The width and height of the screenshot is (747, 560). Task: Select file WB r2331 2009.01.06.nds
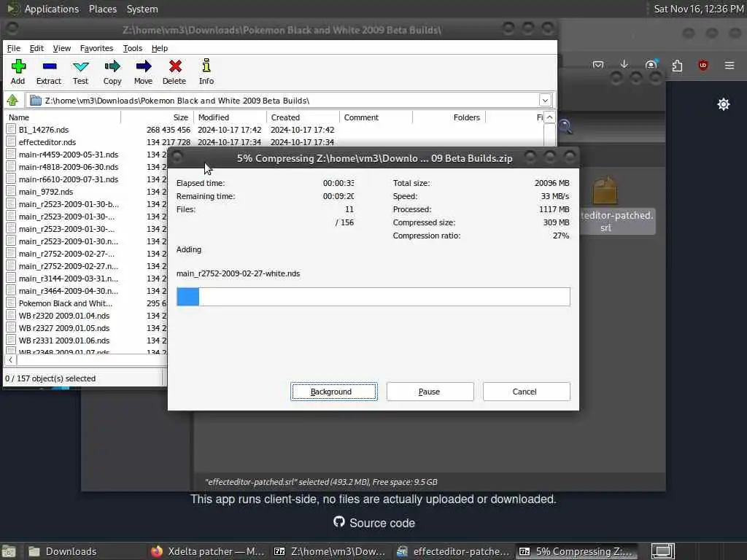click(x=64, y=340)
